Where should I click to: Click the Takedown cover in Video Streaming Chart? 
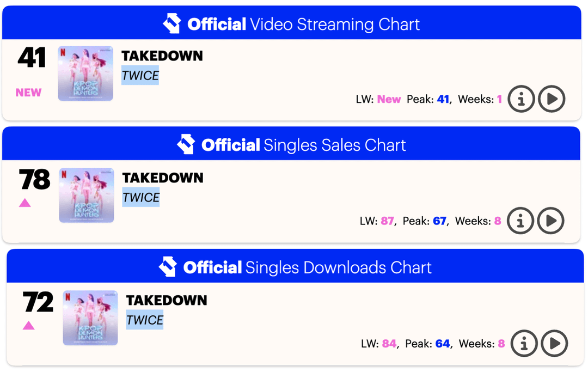point(85,74)
